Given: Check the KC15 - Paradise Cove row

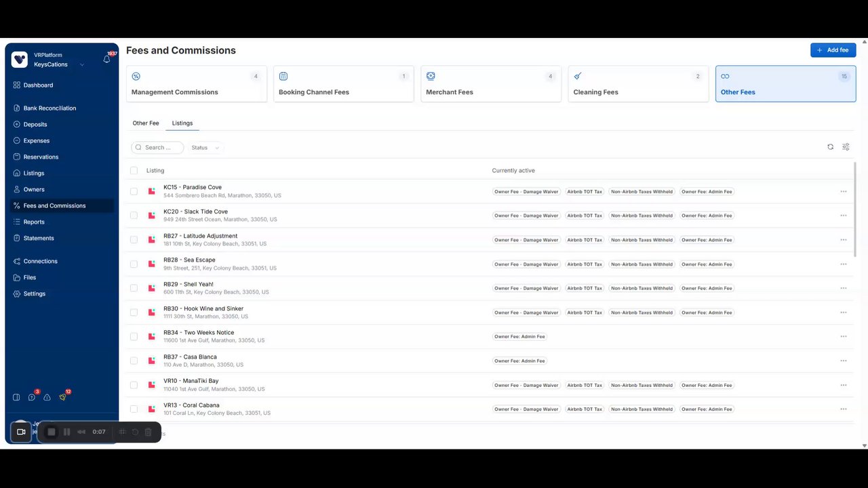Looking at the screenshot, I should point(134,191).
